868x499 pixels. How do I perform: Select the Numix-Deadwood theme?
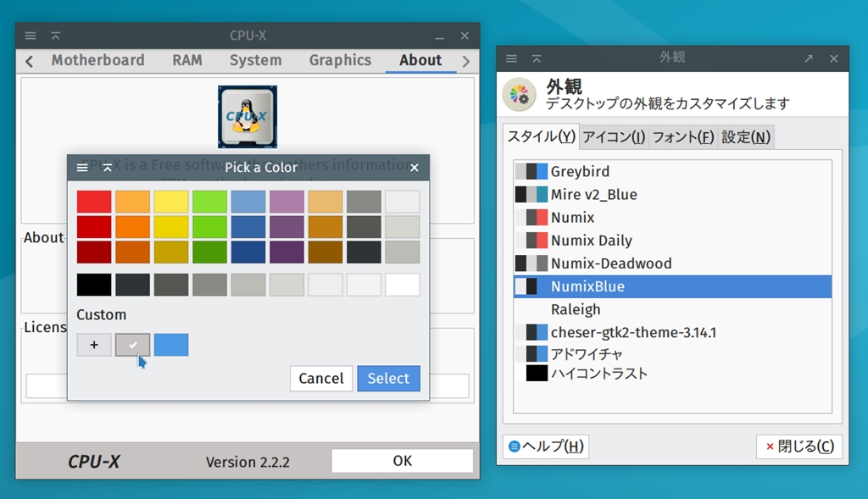[x=610, y=263]
